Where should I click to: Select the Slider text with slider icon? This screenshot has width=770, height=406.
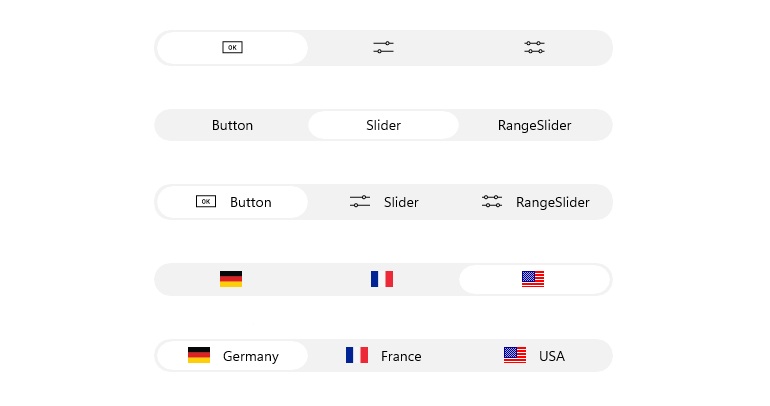(401, 202)
